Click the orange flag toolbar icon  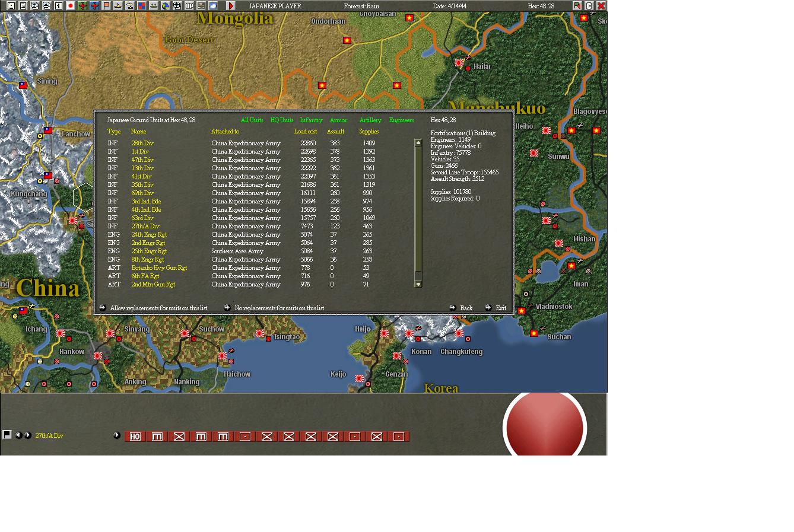click(106, 6)
